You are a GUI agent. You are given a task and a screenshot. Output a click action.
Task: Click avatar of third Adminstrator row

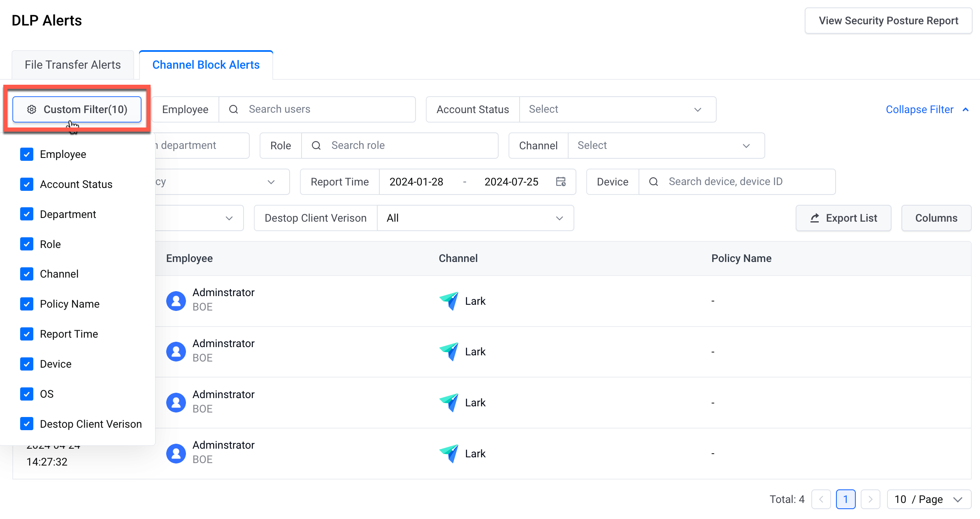pyautogui.click(x=176, y=403)
